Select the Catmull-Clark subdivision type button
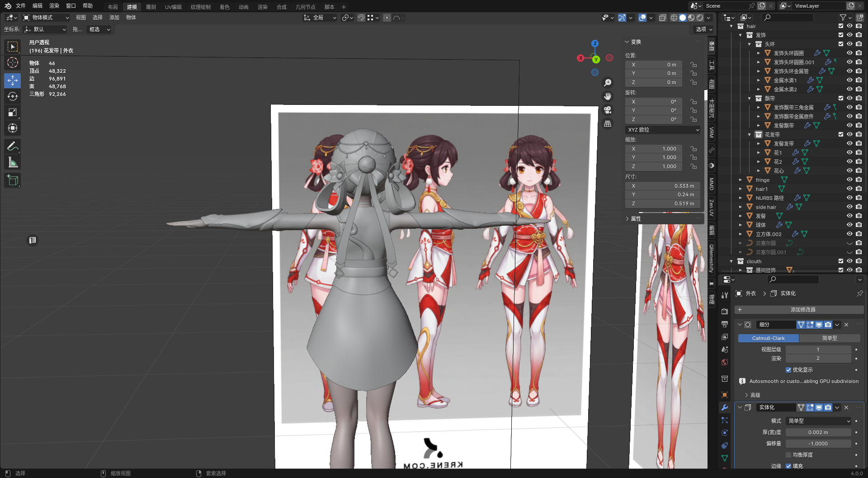Screen dimensions: 868x478 [x=769, y=338]
